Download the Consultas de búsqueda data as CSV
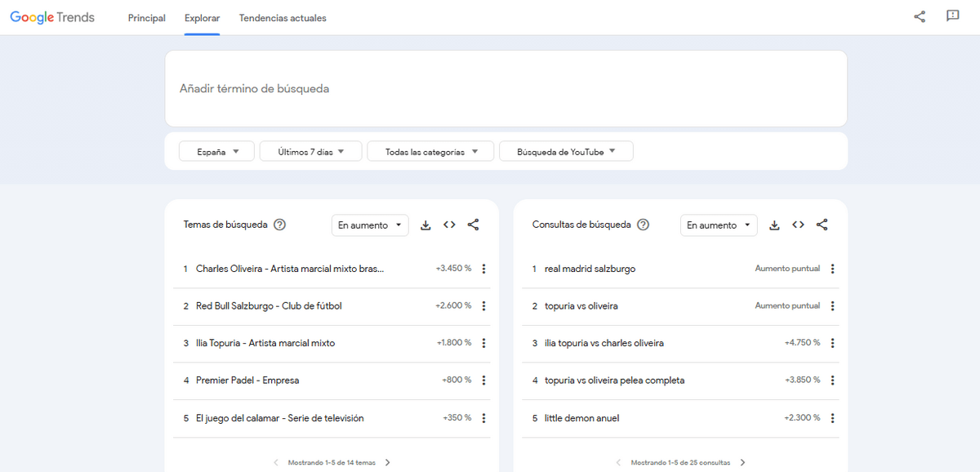This screenshot has height=472, width=980. [774, 225]
